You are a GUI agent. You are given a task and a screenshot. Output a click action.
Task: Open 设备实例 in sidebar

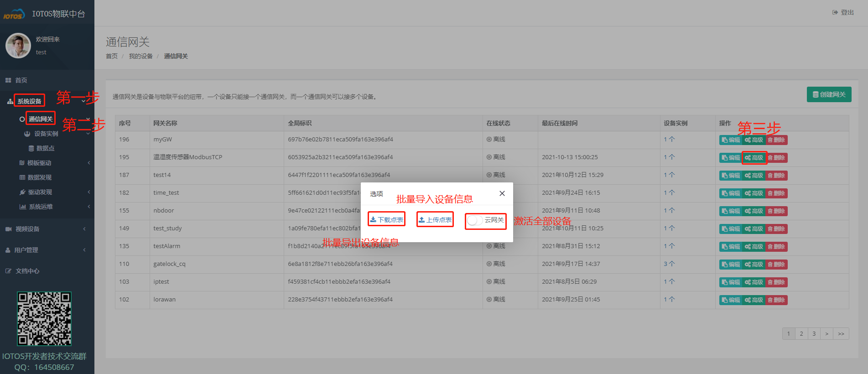46,134
